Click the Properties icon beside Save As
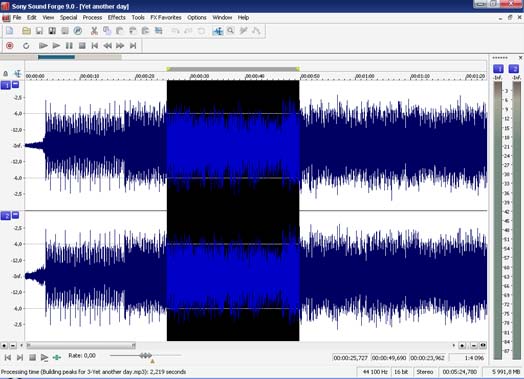This screenshot has height=379, width=524. pos(65,31)
